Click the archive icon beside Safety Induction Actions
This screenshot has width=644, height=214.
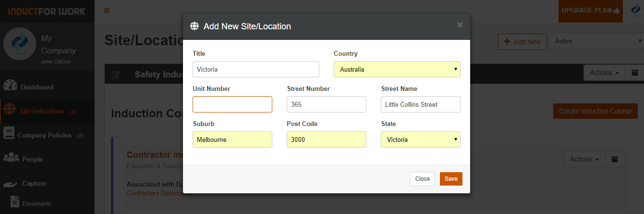pyautogui.click(x=634, y=73)
